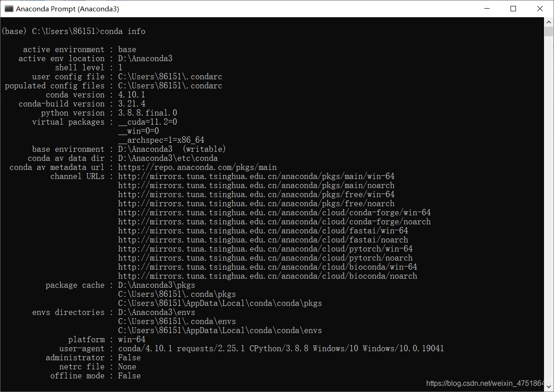Click the 'Anaconda Prompt (Anaconda3)' window title
The image size is (554, 392).
67,9
